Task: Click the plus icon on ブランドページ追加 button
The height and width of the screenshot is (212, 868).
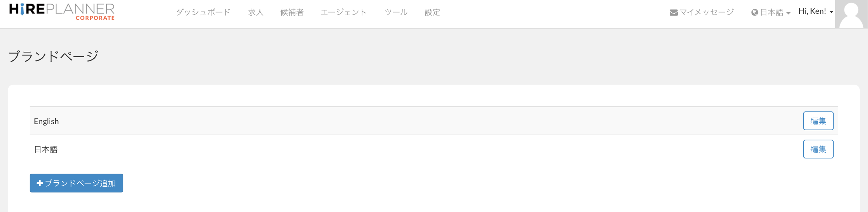Action: [40, 183]
